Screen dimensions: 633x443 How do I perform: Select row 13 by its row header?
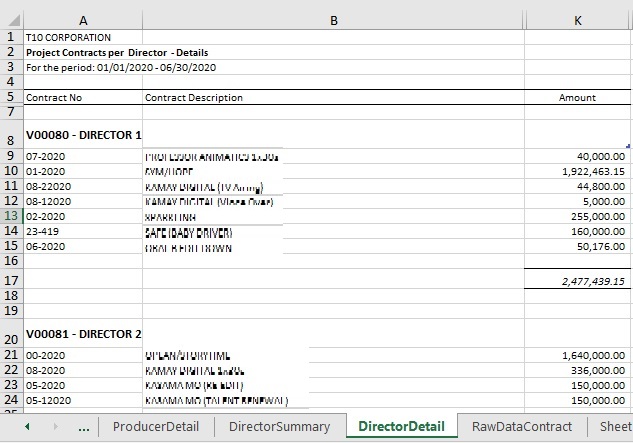click(x=11, y=215)
